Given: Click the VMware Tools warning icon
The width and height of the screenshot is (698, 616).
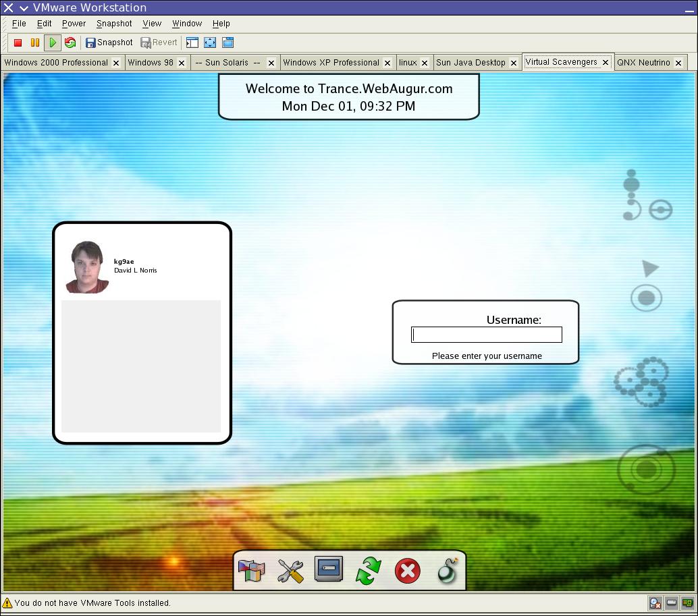Looking at the screenshot, I should coord(7,603).
